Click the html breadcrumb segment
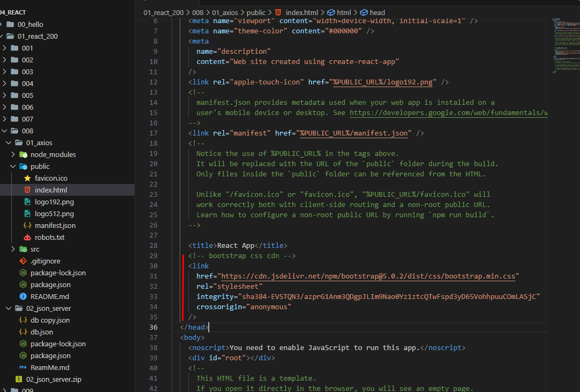 (344, 12)
